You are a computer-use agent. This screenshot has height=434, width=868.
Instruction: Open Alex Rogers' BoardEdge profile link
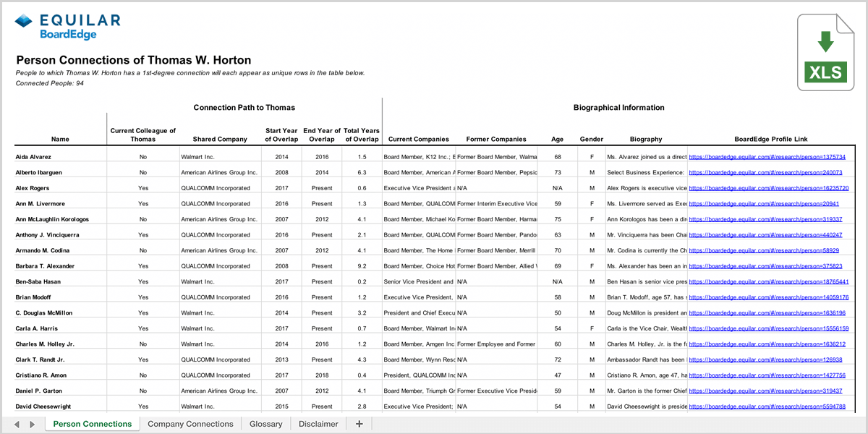click(x=769, y=188)
